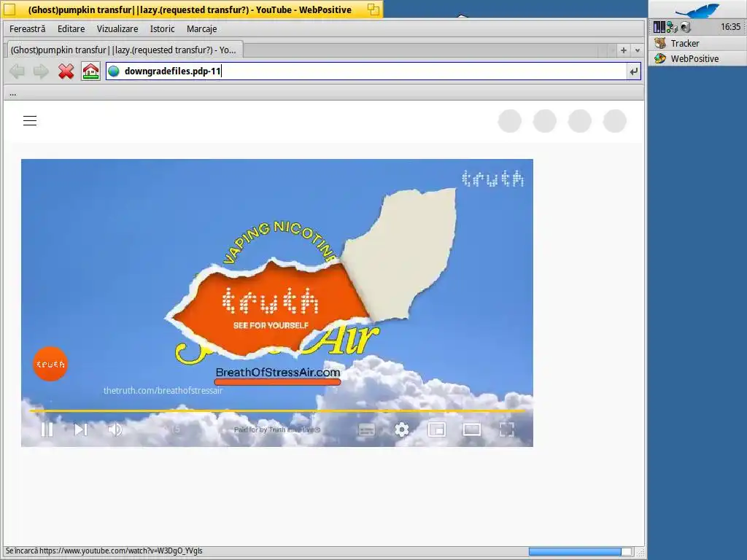
Task: Click the page loading progress bar
Action: [580, 551]
